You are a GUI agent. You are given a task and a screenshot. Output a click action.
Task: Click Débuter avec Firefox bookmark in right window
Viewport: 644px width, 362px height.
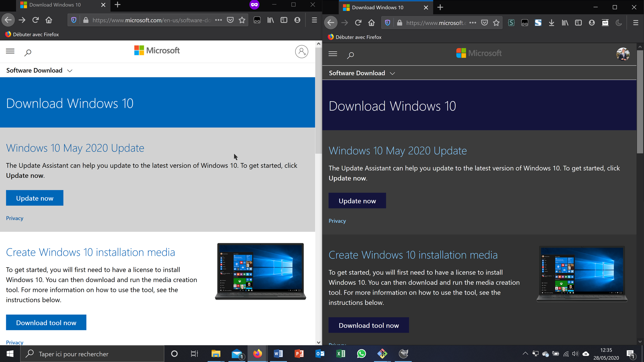[354, 37]
